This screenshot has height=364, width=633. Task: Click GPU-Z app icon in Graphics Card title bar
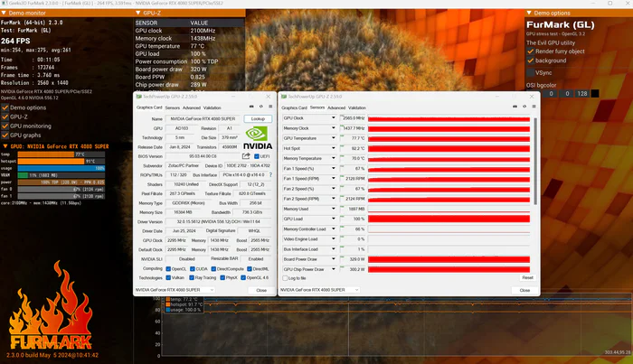139,97
